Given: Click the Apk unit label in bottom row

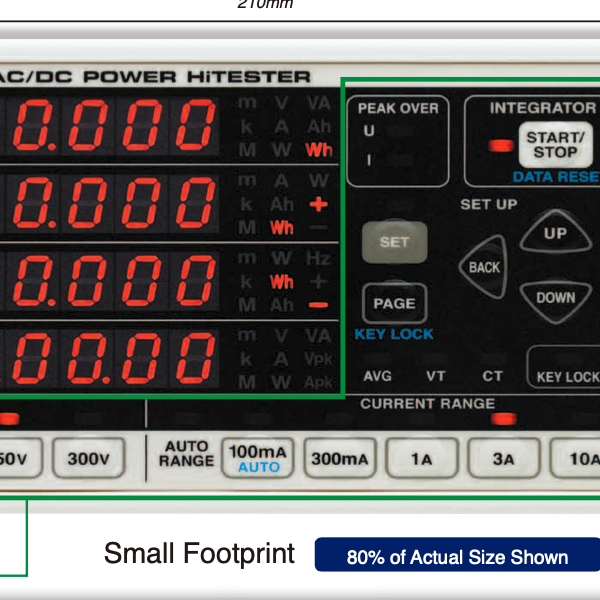Looking at the screenshot, I should coord(318,382).
